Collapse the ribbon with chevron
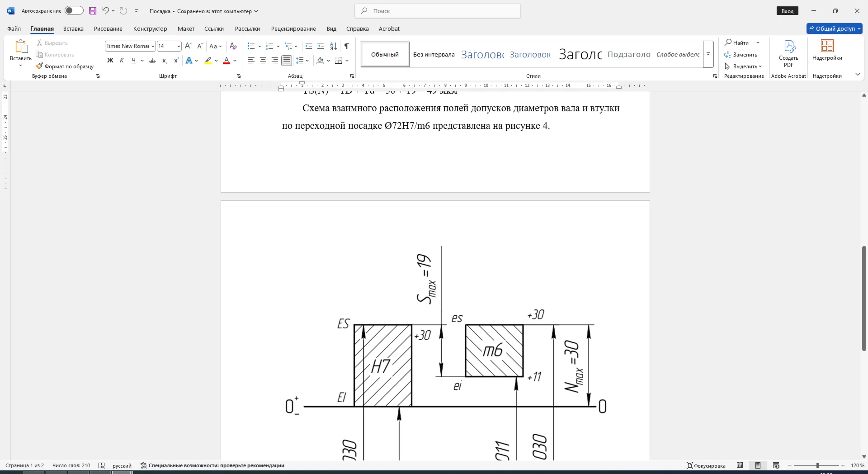This screenshot has height=474, width=868. [858, 75]
